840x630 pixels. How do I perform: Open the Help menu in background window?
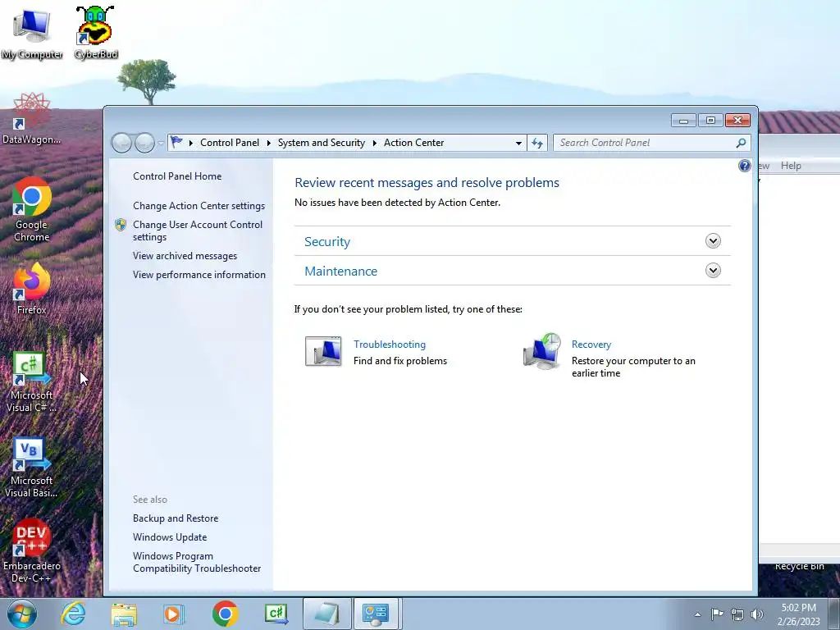pyautogui.click(x=790, y=166)
